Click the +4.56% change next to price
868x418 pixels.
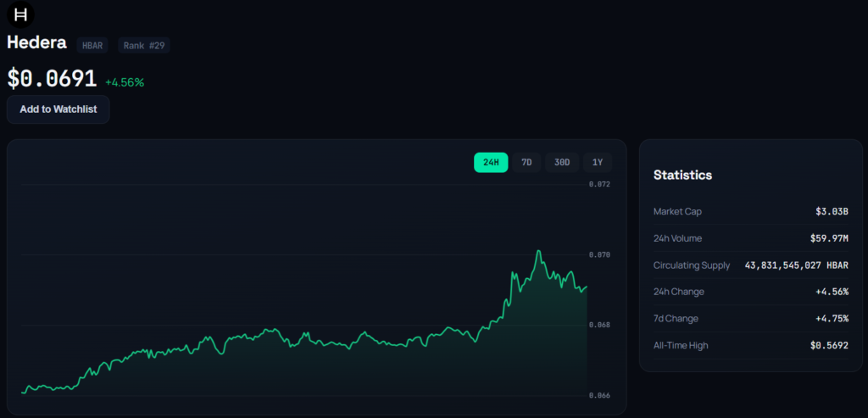click(125, 82)
